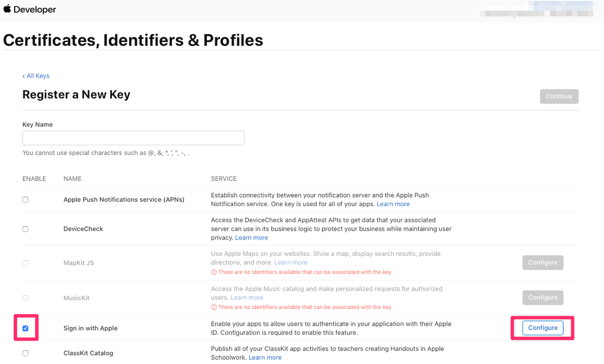The image size is (604, 364).
Task: Enable the DeviceCheck checkbox
Action: [26, 229]
